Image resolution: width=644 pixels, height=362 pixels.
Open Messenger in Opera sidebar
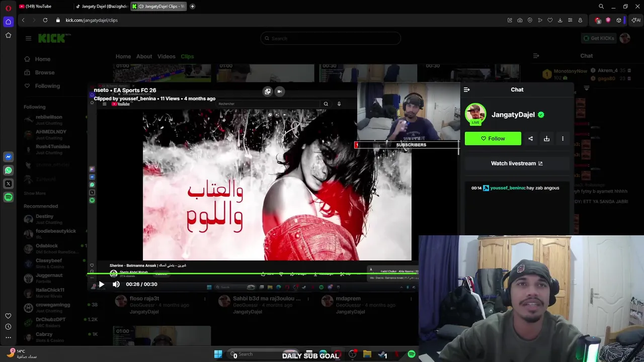(8, 157)
